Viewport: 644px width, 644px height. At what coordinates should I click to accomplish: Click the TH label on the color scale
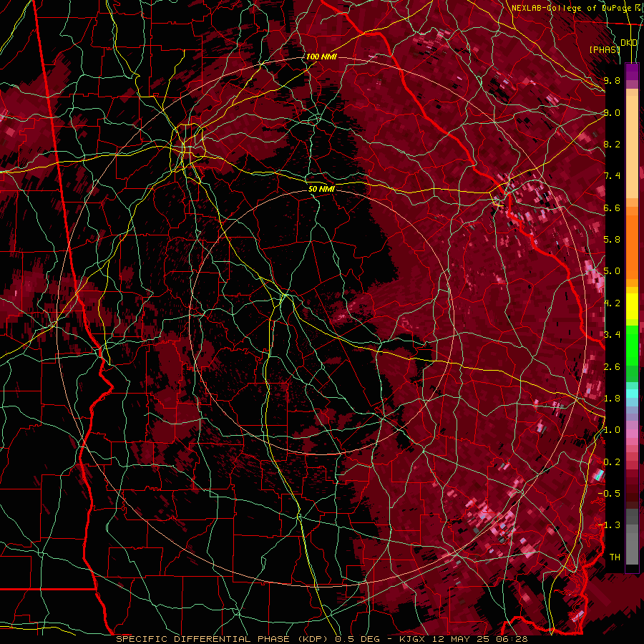pyautogui.click(x=615, y=557)
